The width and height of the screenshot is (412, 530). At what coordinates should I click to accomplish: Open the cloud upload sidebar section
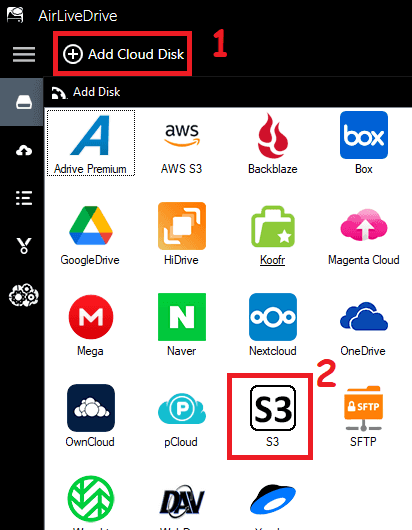coord(24,150)
